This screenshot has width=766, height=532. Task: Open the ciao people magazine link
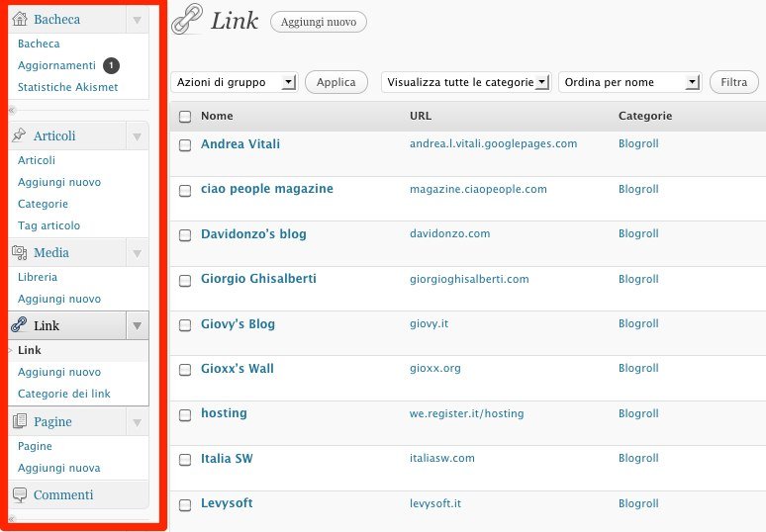click(x=267, y=189)
